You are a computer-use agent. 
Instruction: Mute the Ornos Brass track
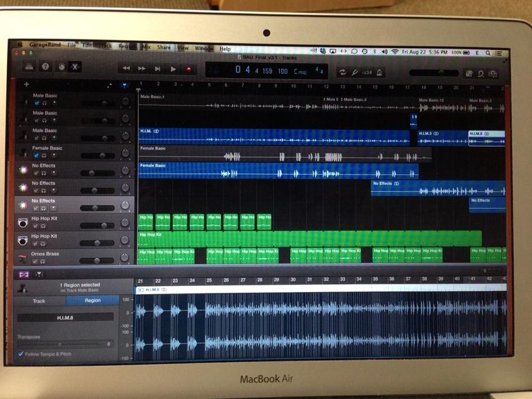pos(36,262)
